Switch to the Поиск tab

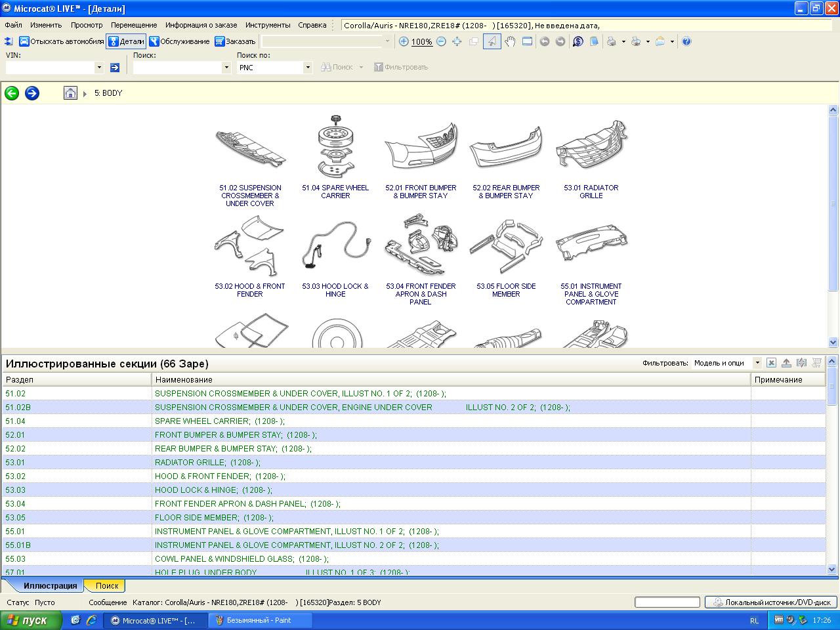106,585
